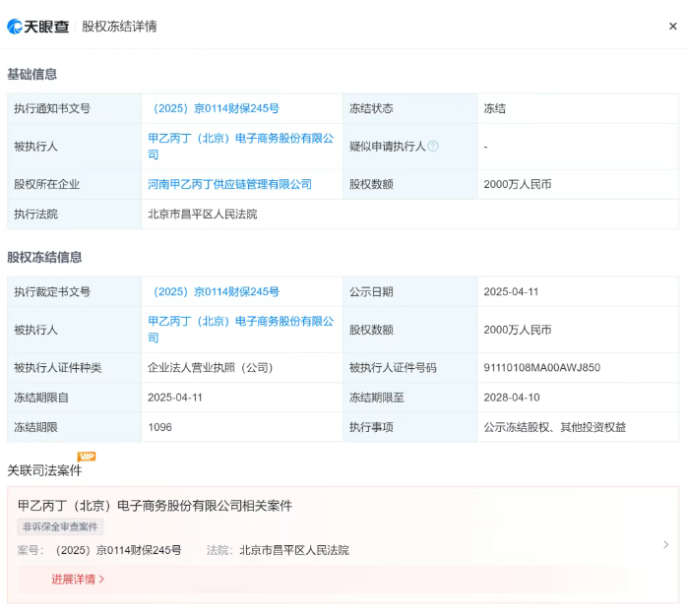Click the Tianyancha logo in header
The height and width of the screenshot is (616, 687).
[x=38, y=26]
